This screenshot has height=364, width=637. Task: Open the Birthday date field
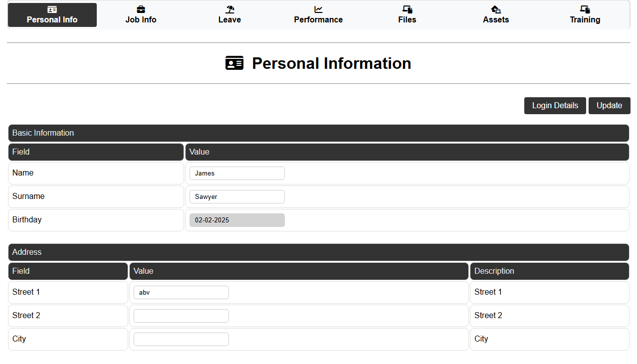pos(237,220)
